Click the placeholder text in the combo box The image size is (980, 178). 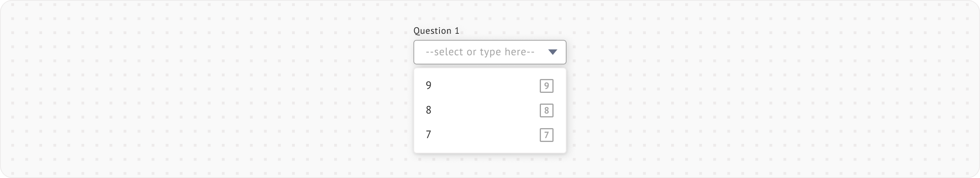pos(480,52)
